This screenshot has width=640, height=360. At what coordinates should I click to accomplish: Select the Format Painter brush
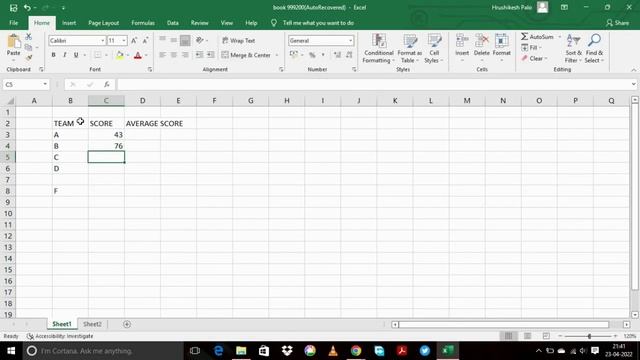point(28,58)
